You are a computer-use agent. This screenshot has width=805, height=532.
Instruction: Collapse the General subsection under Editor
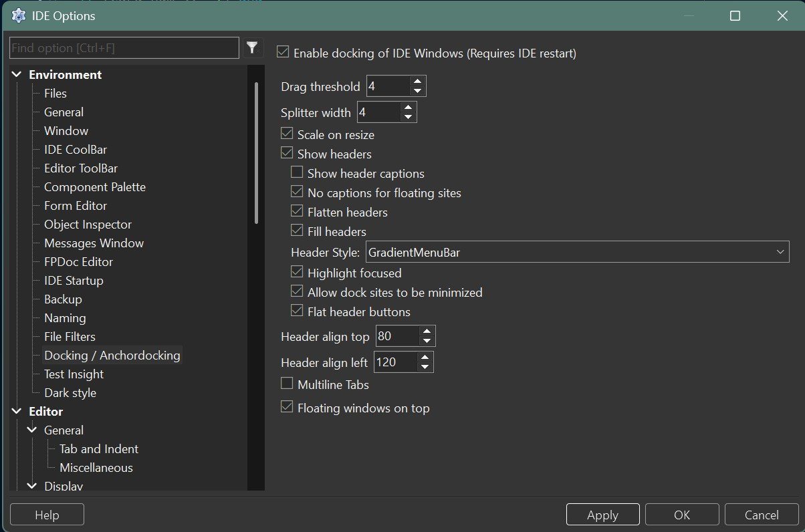point(32,430)
